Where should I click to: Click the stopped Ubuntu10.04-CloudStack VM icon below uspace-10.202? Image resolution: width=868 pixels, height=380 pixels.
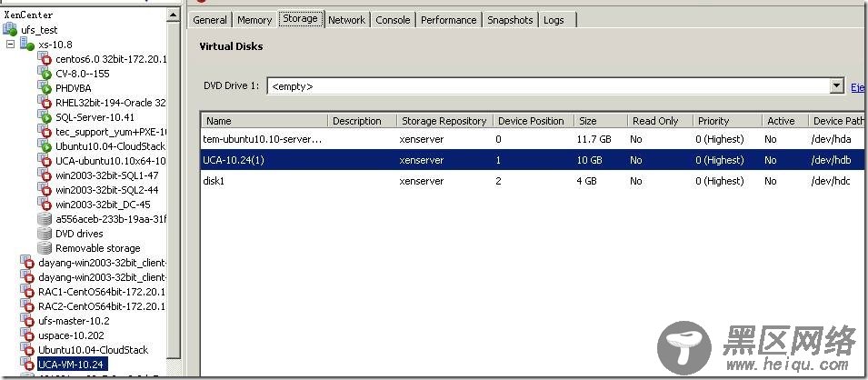(27, 349)
